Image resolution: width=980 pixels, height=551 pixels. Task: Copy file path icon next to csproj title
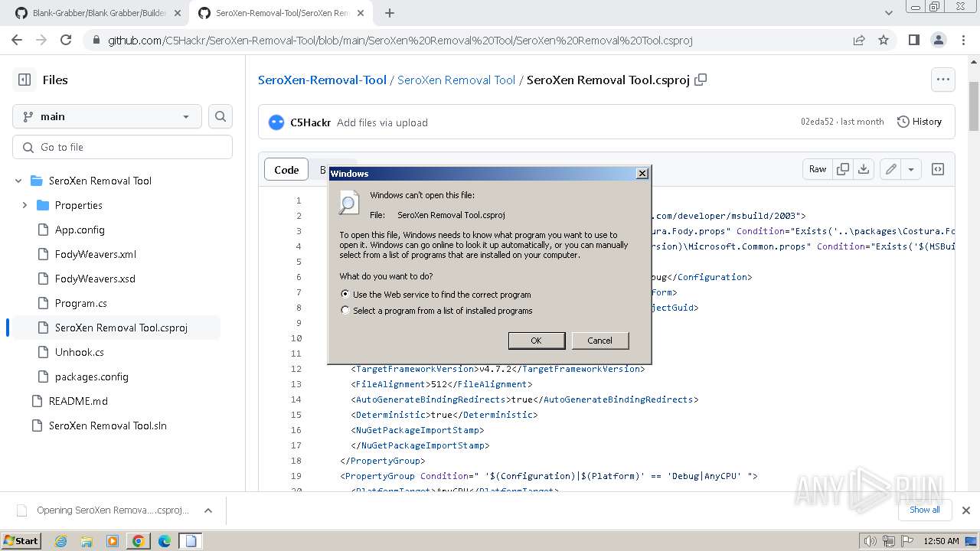[701, 80]
